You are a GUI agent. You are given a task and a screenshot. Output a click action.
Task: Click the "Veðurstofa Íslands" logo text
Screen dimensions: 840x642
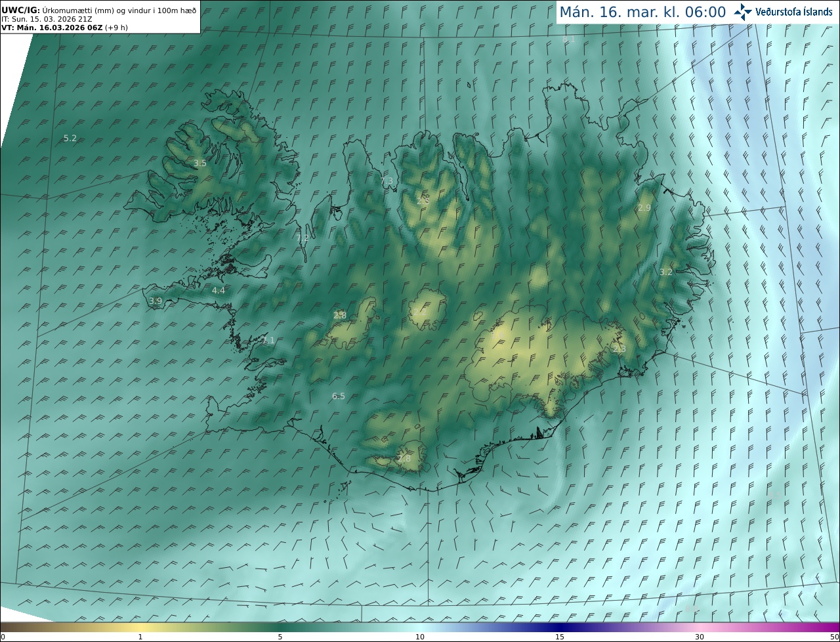click(794, 12)
